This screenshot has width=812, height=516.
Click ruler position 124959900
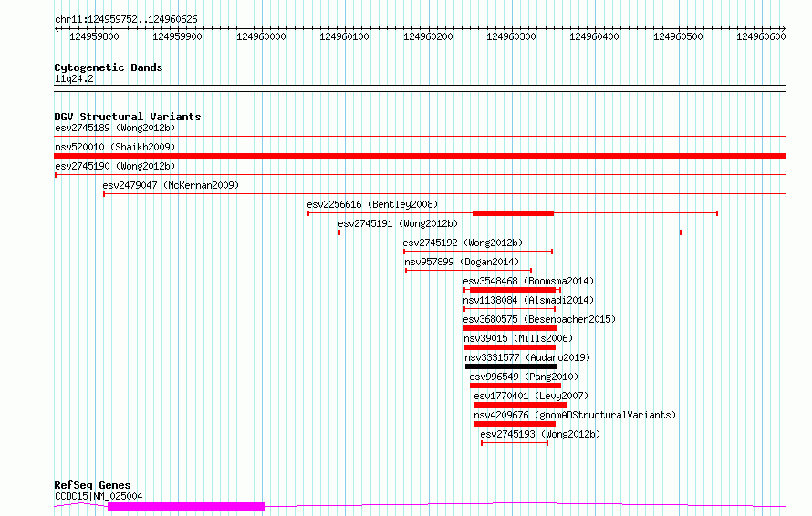[178, 36]
